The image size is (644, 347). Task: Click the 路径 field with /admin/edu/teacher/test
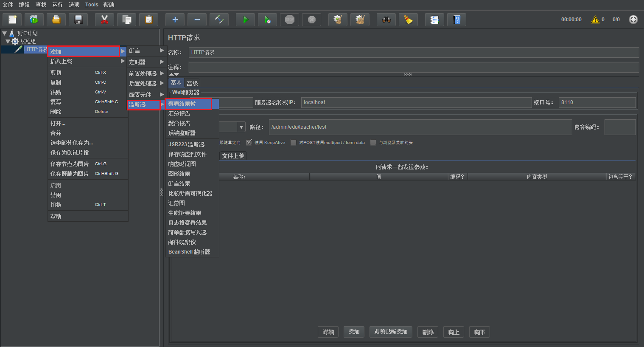[x=420, y=127]
